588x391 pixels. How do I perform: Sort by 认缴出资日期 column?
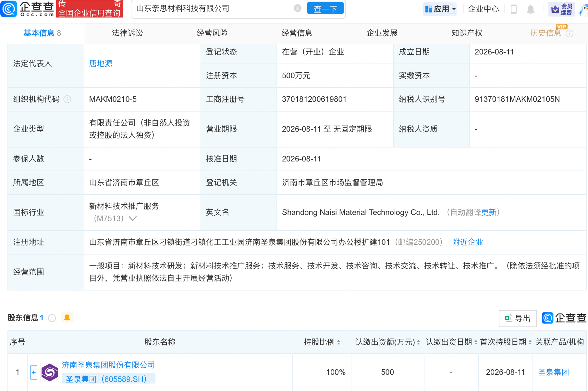[475, 342]
